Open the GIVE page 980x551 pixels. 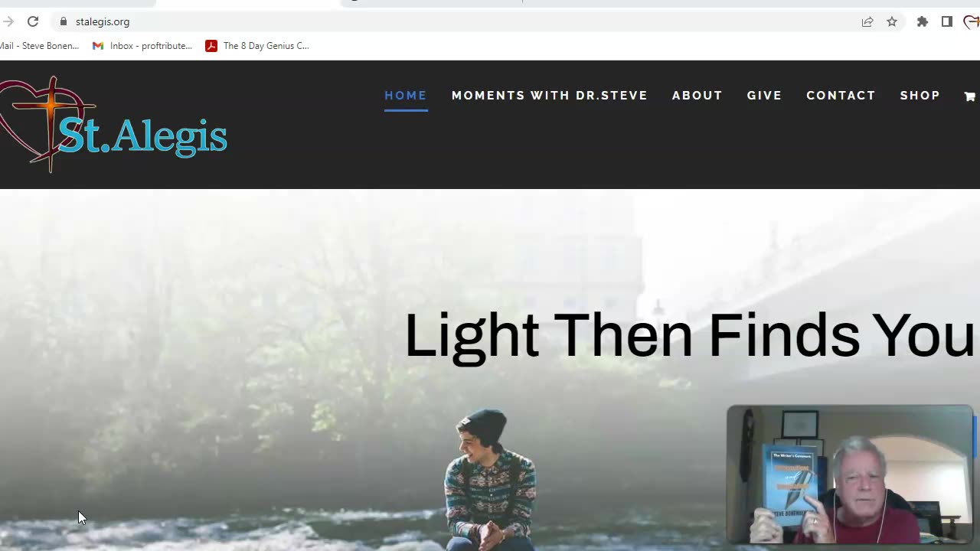coord(765,96)
